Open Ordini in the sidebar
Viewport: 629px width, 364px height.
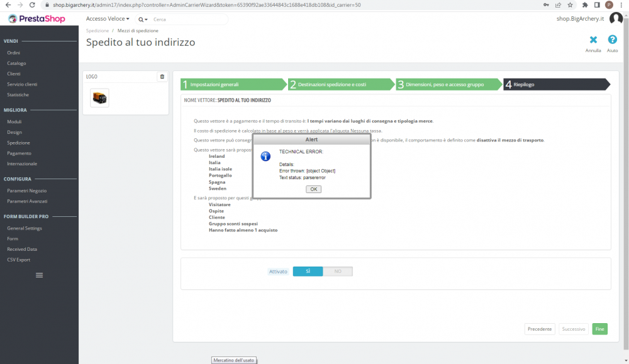13,53
